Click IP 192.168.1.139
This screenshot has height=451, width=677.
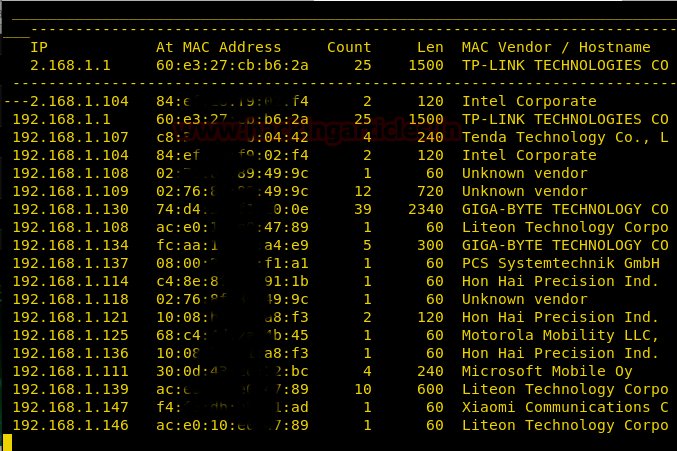pos(71,389)
